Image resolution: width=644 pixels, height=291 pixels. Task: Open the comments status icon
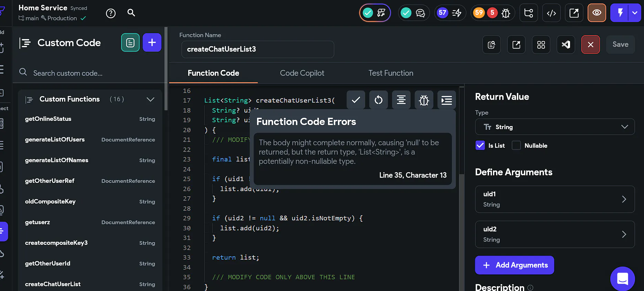(414, 13)
